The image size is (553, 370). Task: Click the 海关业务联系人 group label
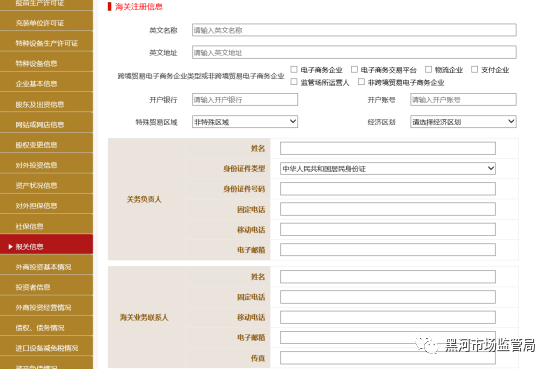(144, 317)
